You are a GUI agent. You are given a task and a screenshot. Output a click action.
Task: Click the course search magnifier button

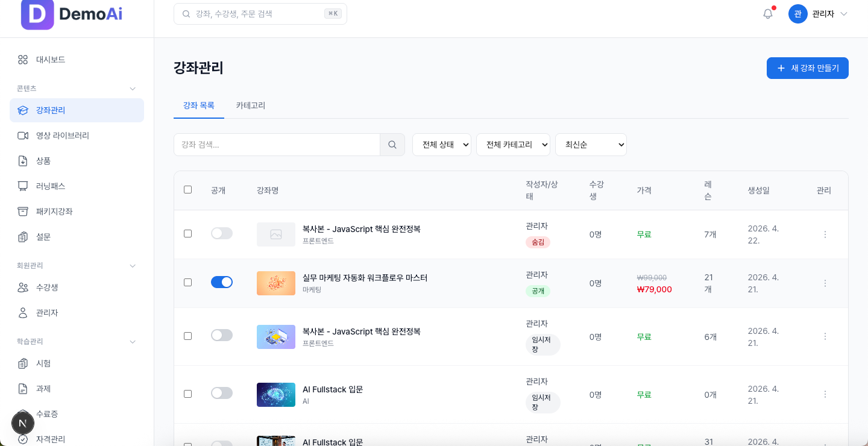tap(392, 145)
